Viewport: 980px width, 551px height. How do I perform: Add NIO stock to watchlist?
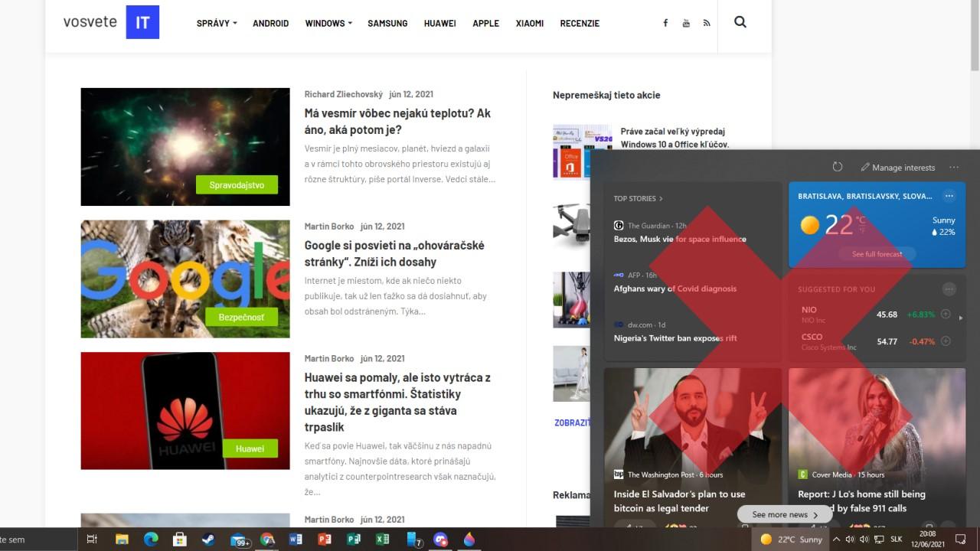pyautogui.click(x=946, y=315)
